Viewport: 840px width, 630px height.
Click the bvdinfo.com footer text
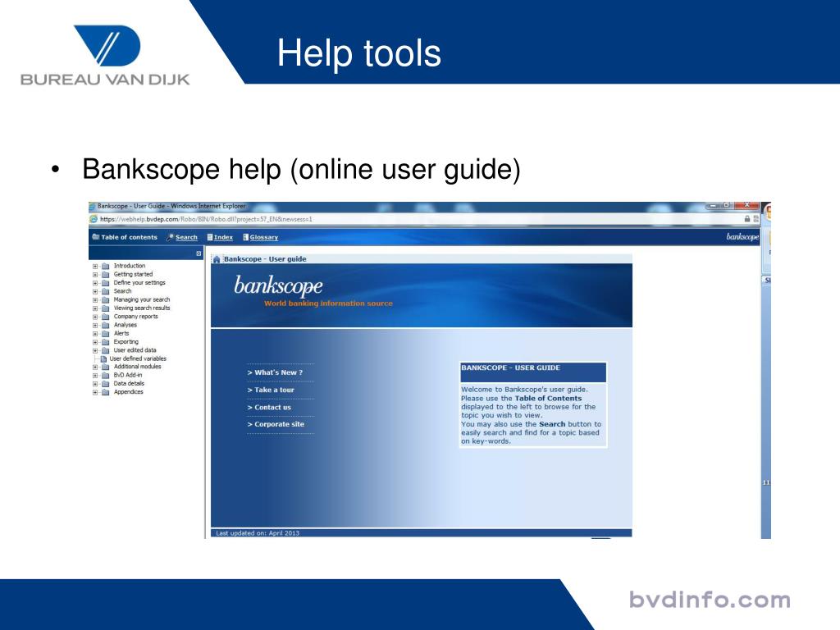tap(710, 600)
